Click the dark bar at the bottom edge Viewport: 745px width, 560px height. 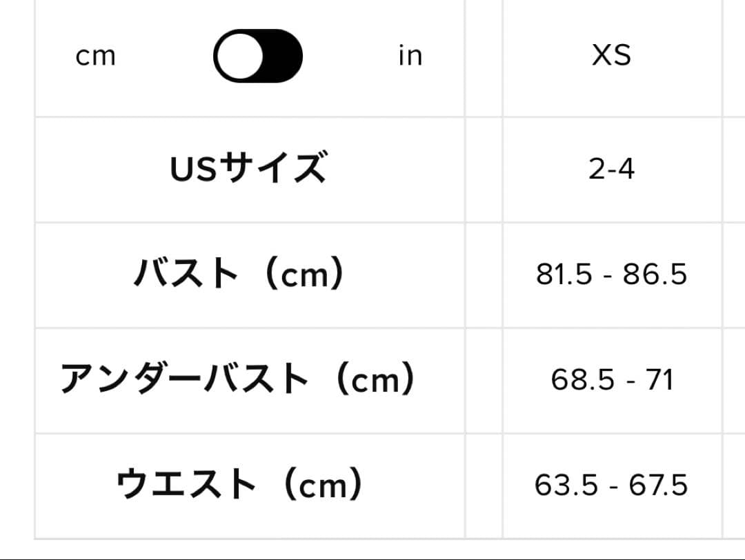(372, 556)
